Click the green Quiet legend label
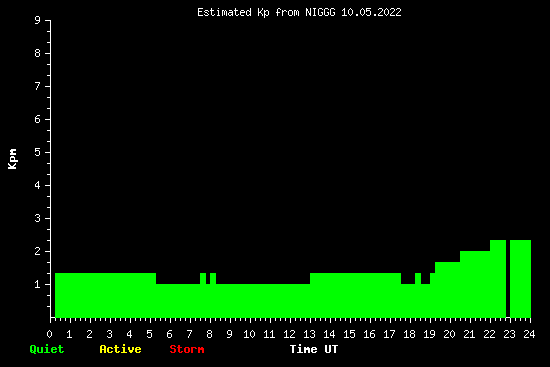550x367 pixels. coord(47,349)
